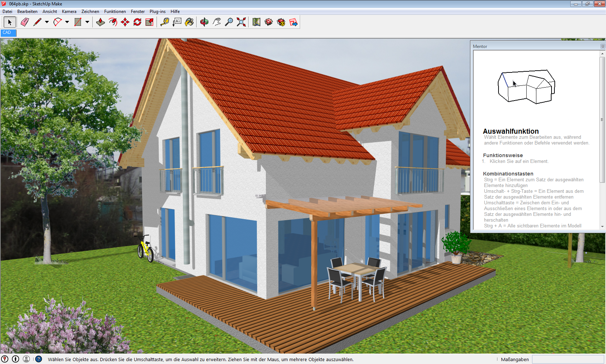Activate the Push/Pull tool

101,22
